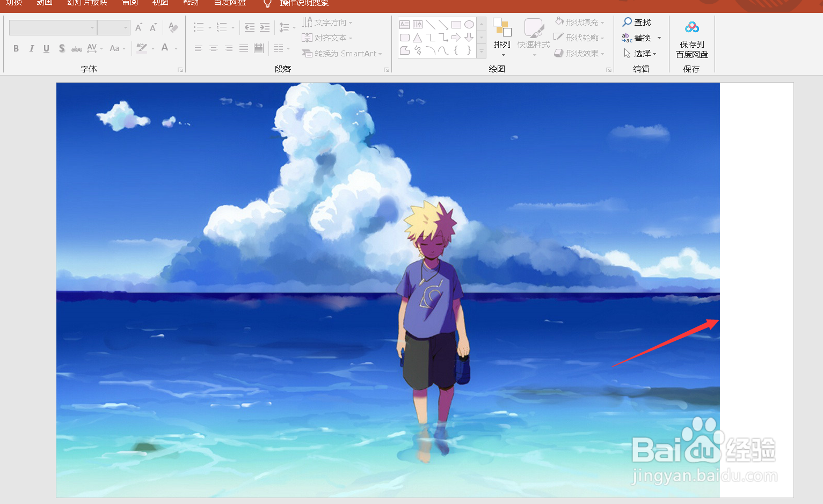
Task: Open the 帮助 help tab
Action: pyautogui.click(x=191, y=3)
